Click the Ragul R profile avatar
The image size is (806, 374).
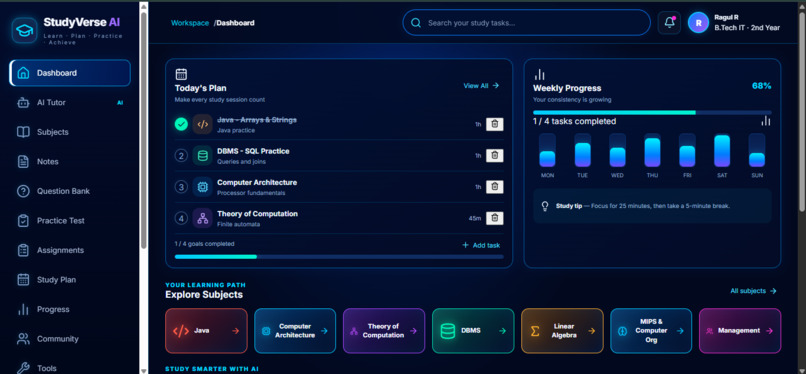coord(698,23)
